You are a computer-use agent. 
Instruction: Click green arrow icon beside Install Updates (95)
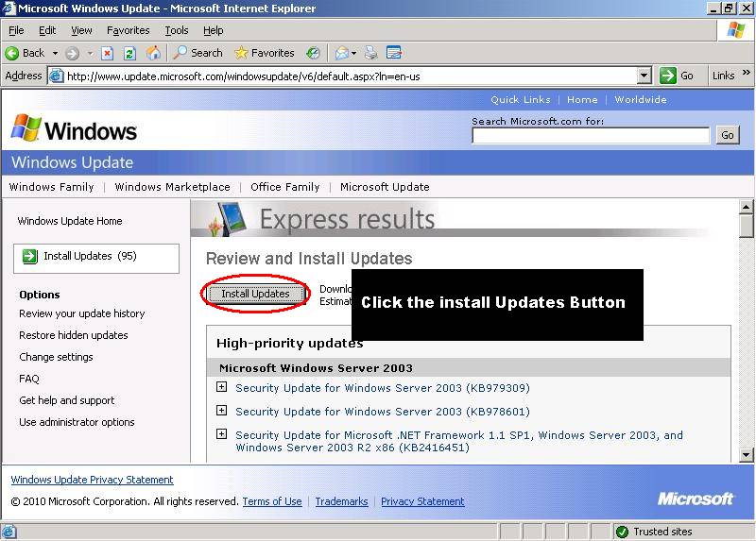30,256
